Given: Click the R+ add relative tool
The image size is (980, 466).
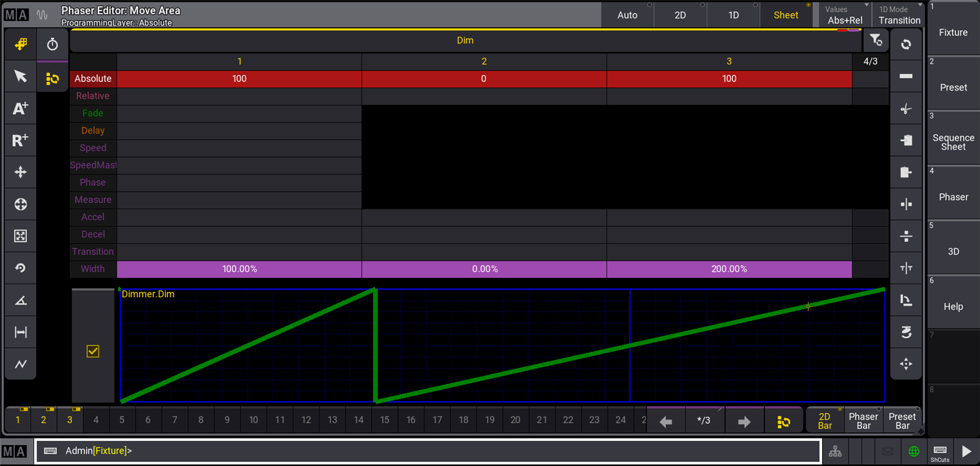Looking at the screenshot, I should (x=20, y=140).
